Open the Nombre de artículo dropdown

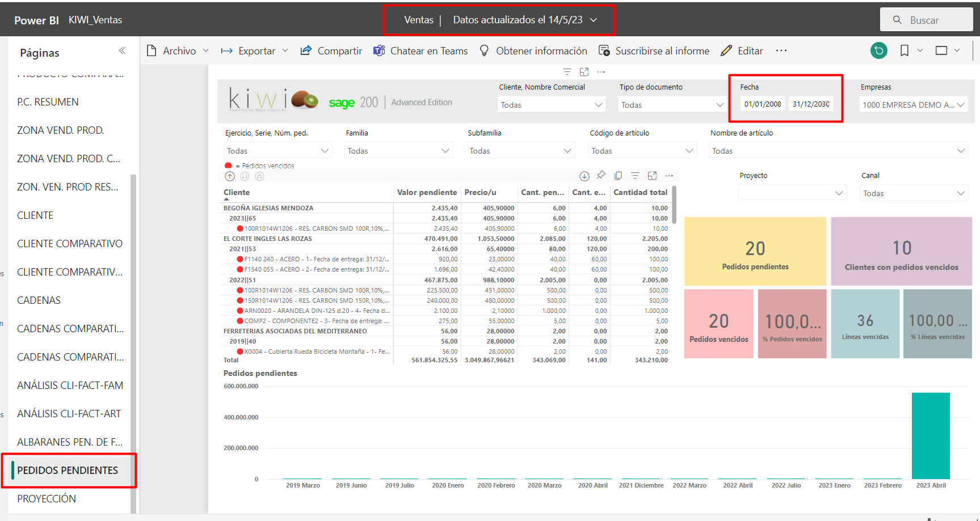[838, 151]
